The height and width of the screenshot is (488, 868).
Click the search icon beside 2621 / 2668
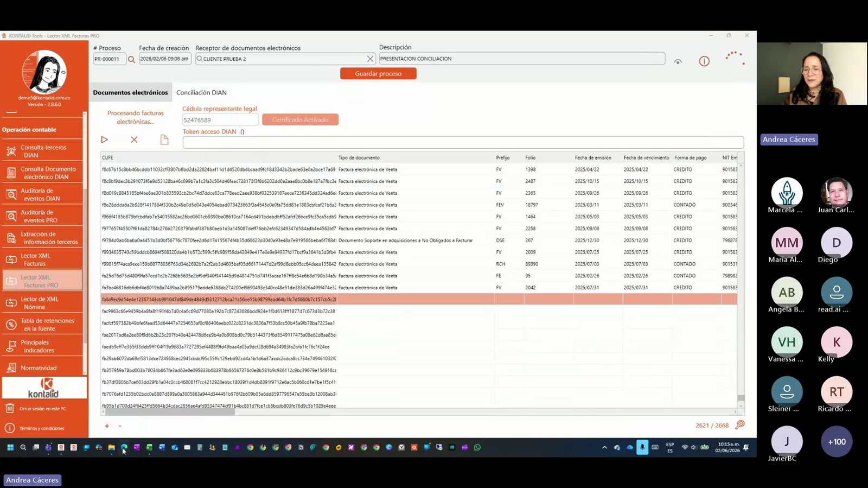tap(740, 424)
